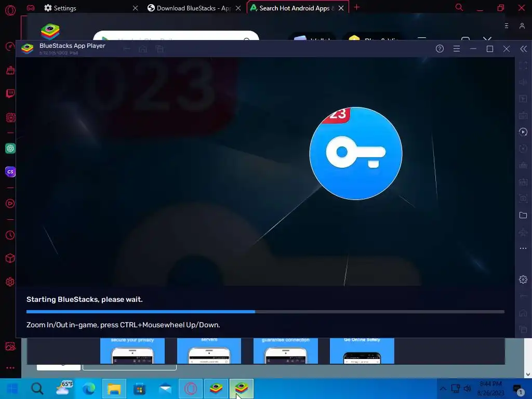The image size is (532, 399).
Task: Open File Explorer from taskbar
Action: coord(114,389)
